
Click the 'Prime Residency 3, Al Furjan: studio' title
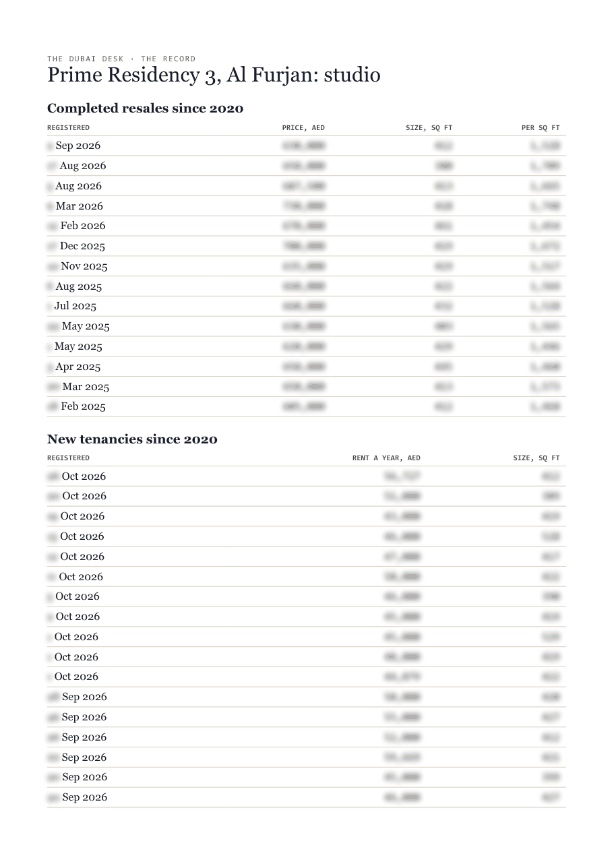[214, 75]
